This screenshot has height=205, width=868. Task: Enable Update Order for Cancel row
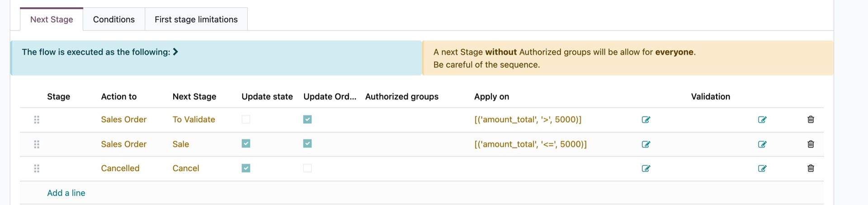(307, 168)
